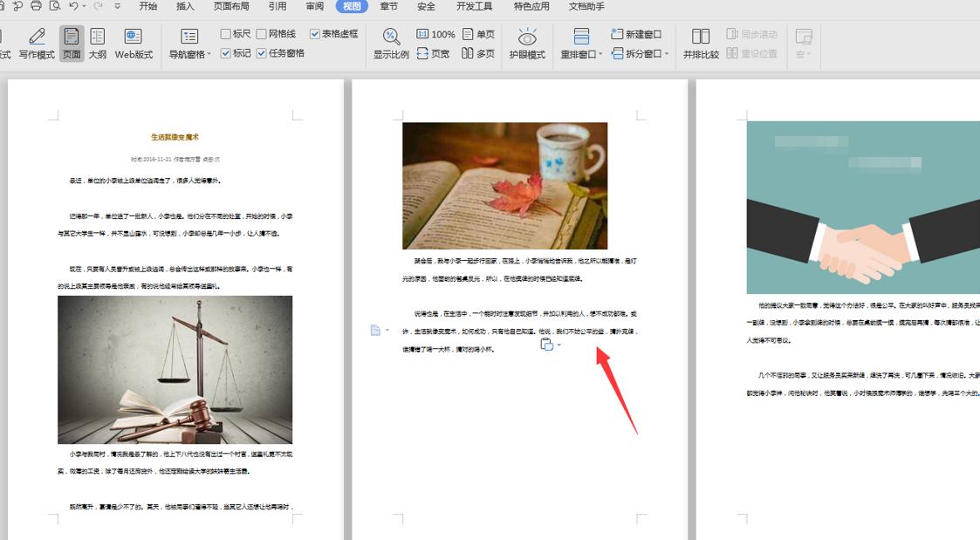Redo the last undone action
Viewport: 980px width, 540px height.
click(x=98, y=6)
